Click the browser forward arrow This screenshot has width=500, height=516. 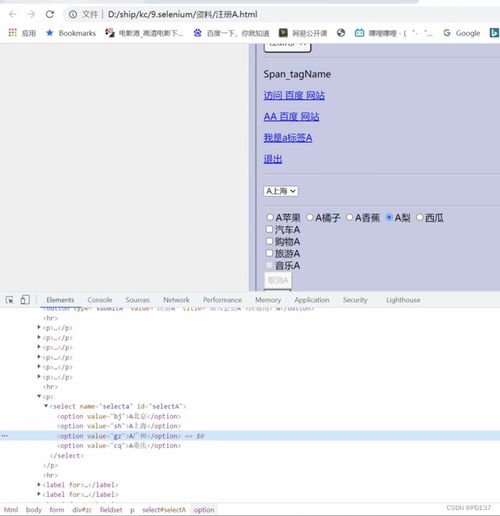point(31,14)
